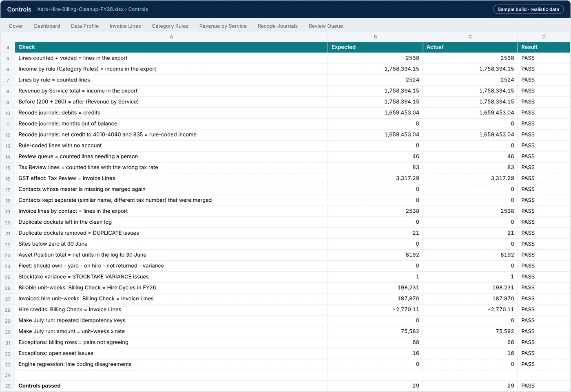Viewport: 571px width, 392px height.
Task: Select 'Sites below zero at 30 June' cell
Action: click(x=171, y=244)
